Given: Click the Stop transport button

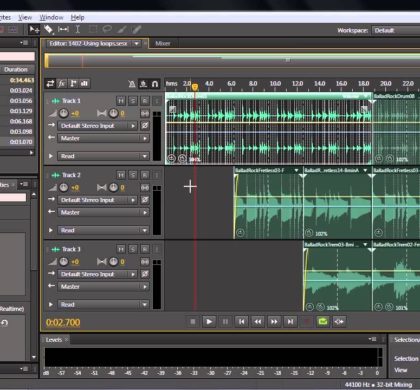Looking at the screenshot, I should [x=193, y=321].
